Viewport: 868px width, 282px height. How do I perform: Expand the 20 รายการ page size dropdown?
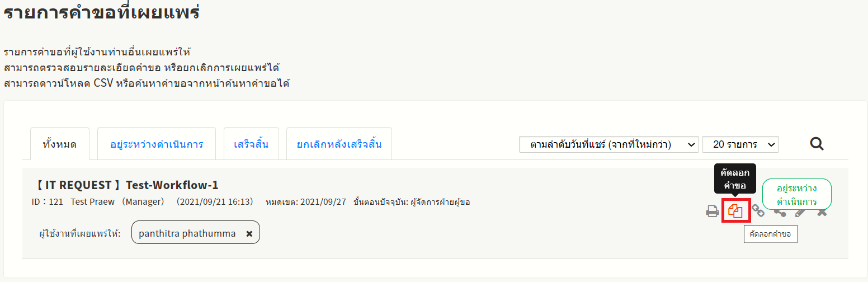[x=740, y=144]
